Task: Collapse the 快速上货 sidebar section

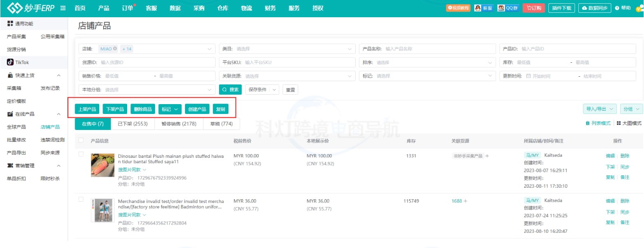Action: click(58, 75)
